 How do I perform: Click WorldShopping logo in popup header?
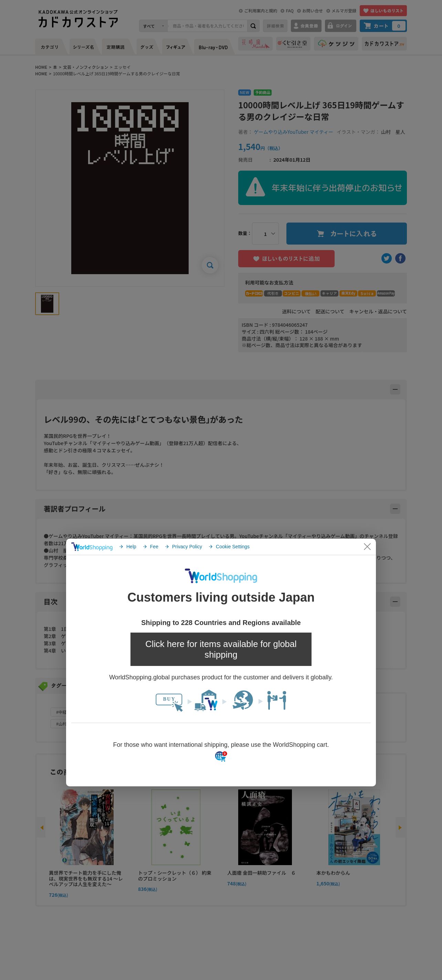[x=92, y=547]
